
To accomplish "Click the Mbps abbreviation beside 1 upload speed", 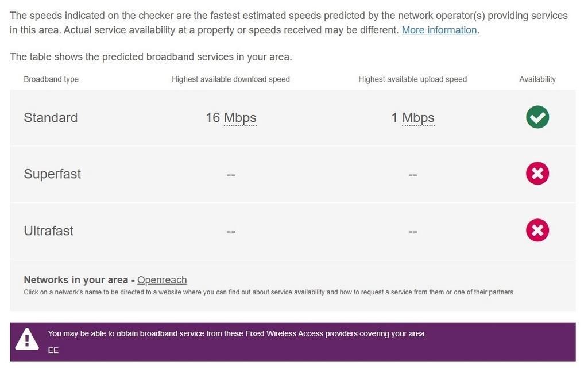I will (418, 118).
